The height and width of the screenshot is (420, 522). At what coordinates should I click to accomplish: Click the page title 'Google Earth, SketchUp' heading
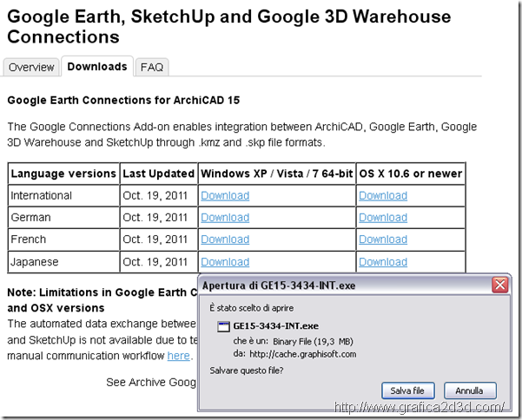[x=229, y=27]
